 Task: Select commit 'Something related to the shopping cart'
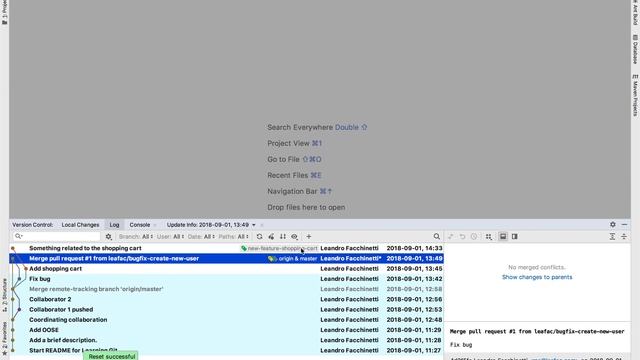click(x=227, y=248)
